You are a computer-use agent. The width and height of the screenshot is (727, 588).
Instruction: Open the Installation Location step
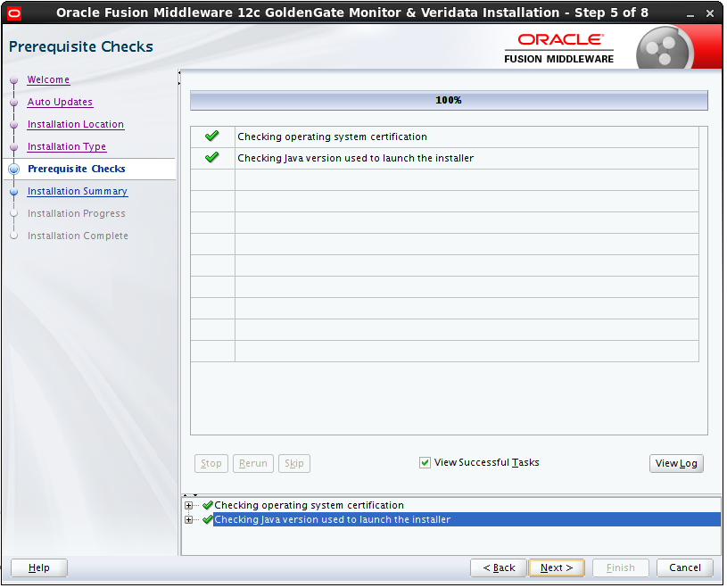click(76, 125)
